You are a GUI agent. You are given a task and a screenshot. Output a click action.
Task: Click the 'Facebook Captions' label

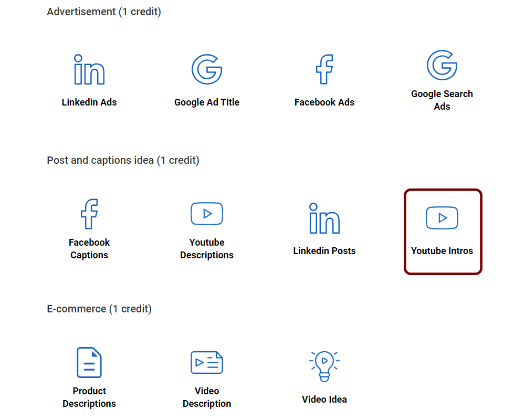coord(89,249)
